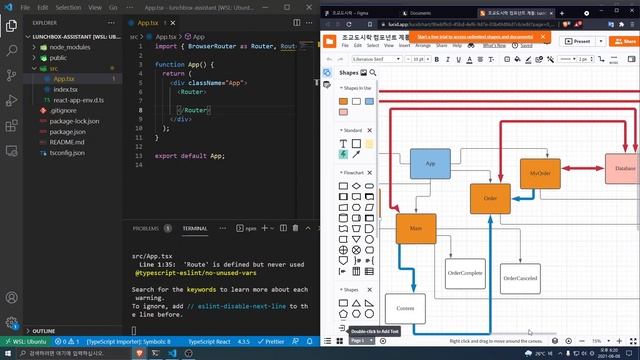Switch to page list view
The width and height of the screenshot is (640, 360).
click(x=328, y=341)
